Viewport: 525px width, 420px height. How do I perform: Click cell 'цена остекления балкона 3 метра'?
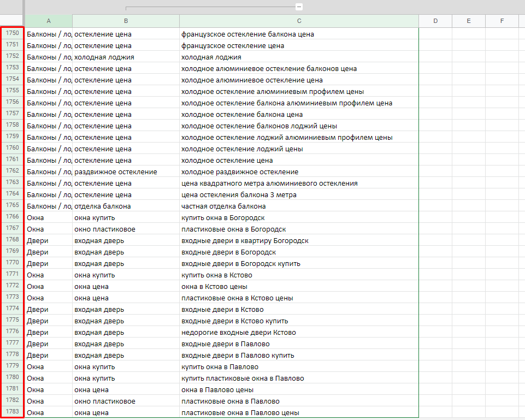pos(299,195)
